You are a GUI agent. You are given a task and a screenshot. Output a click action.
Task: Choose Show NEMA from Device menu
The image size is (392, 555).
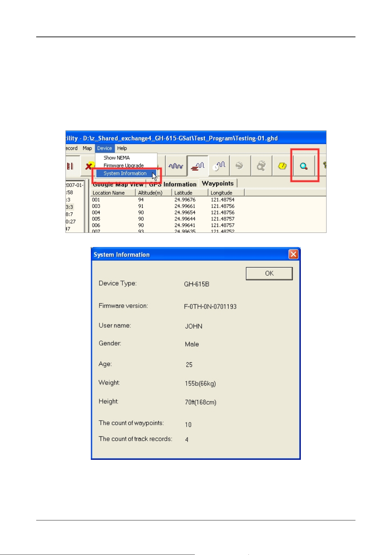[117, 158]
